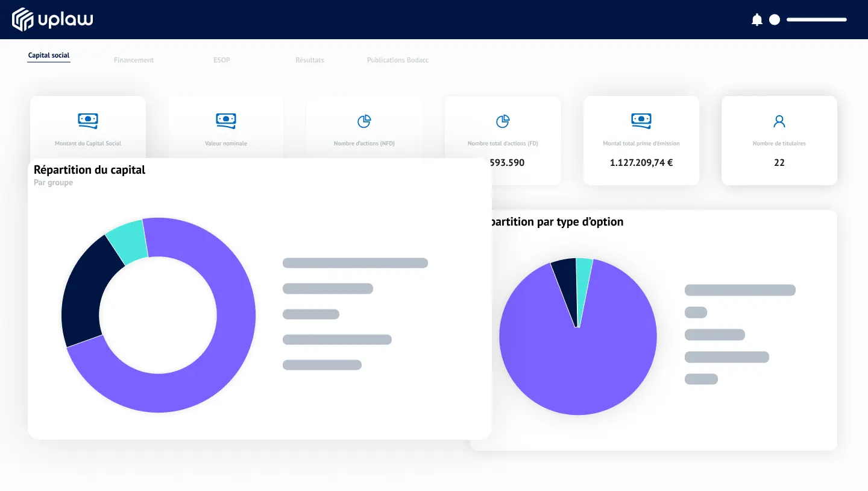Switch to the Financement tab
Screen dimensions: 868x491
click(x=134, y=60)
